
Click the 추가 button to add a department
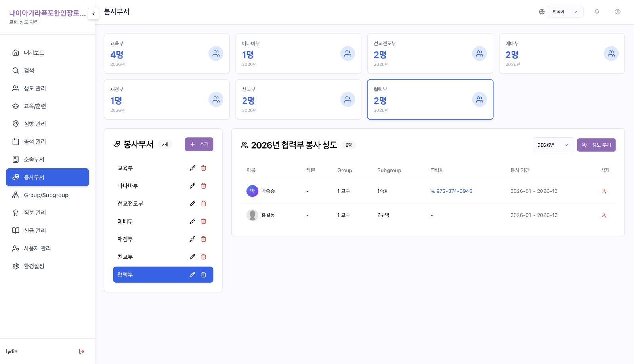pyautogui.click(x=199, y=144)
